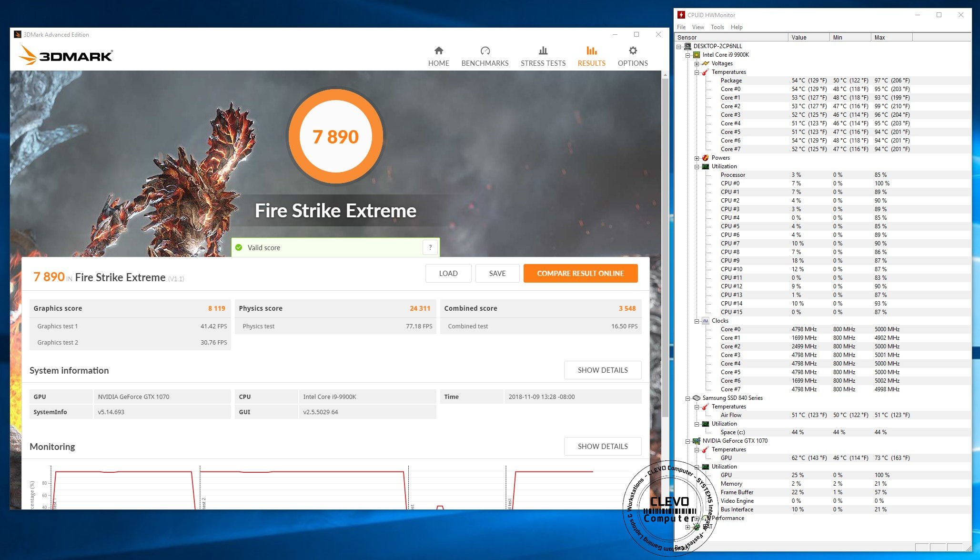Click the Voltages lightning icon
Screen dimensions: 980x560
click(x=706, y=63)
